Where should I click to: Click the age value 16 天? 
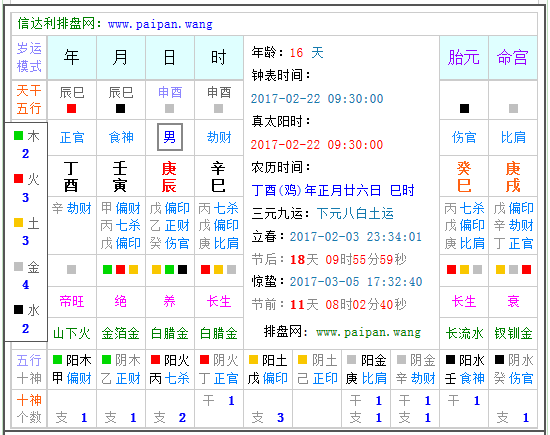tap(306, 53)
